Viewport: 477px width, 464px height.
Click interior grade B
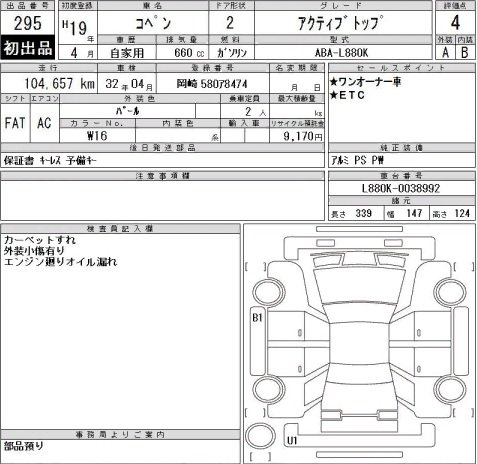[465, 52]
